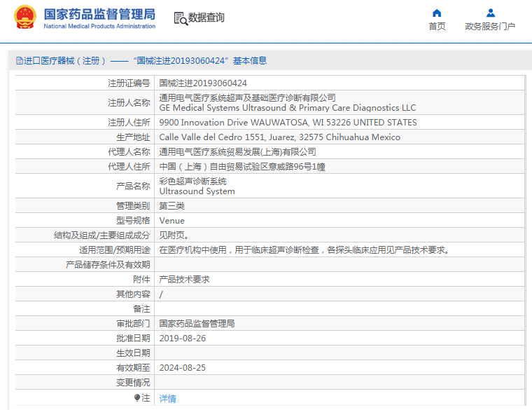Click the 管理类别 label

point(133,206)
